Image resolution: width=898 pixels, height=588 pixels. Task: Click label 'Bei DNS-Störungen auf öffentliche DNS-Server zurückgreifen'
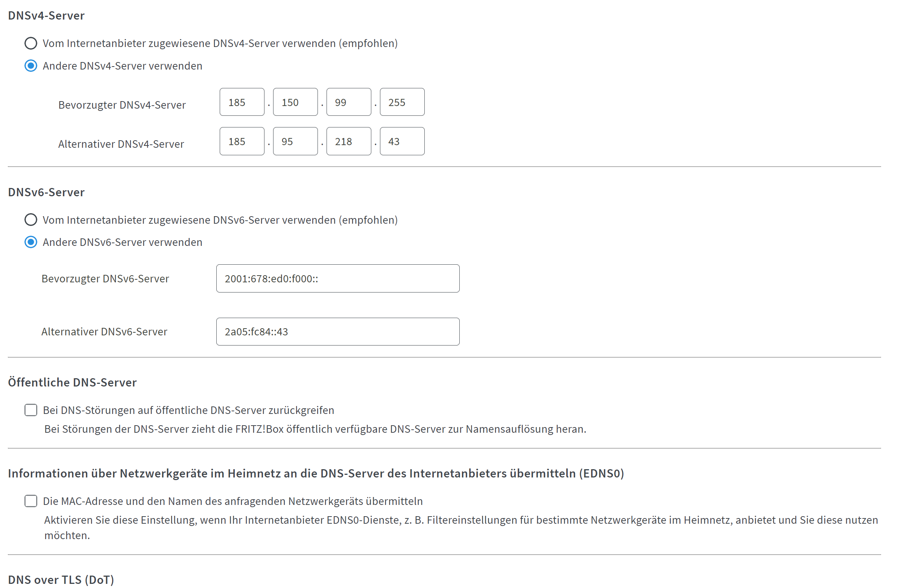[x=188, y=411]
